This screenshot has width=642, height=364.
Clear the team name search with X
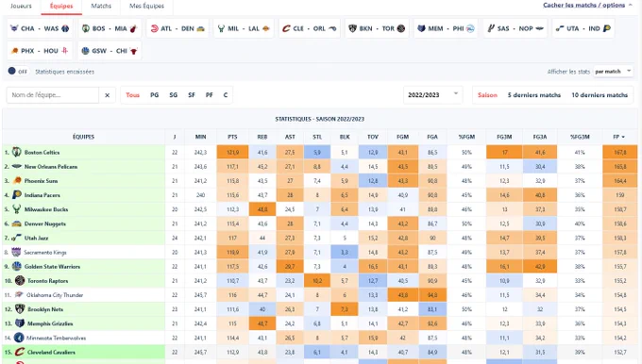click(108, 95)
